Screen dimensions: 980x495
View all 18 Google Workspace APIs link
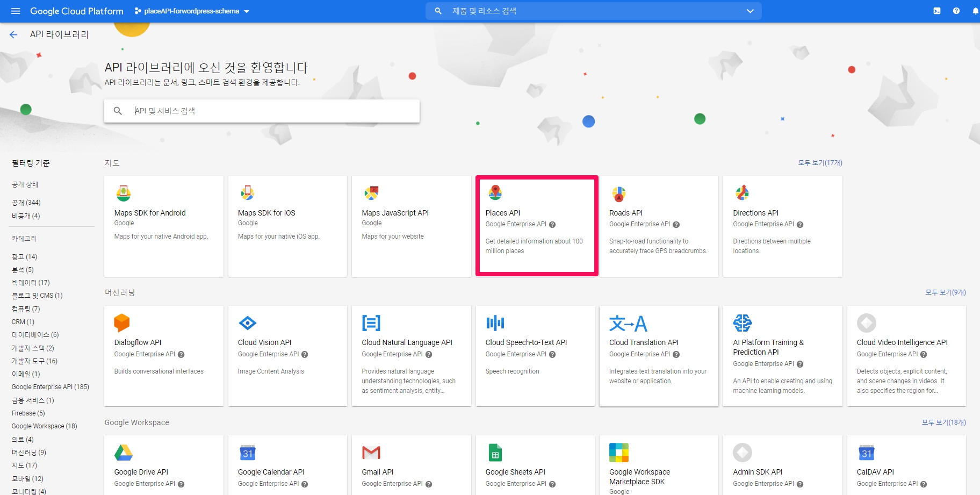coord(943,422)
